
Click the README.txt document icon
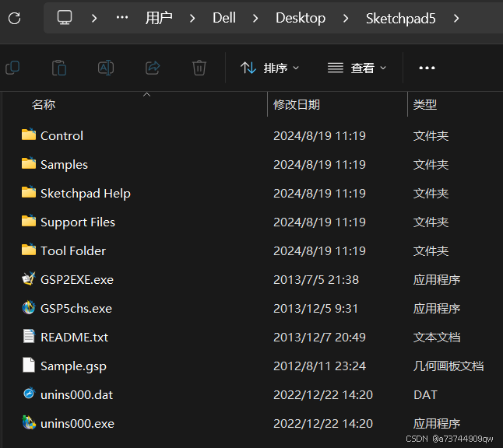(x=29, y=337)
